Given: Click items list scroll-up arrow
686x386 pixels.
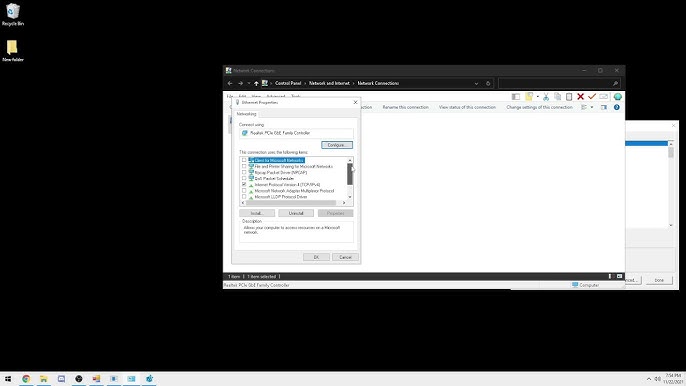Looking at the screenshot, I should 350,160.
